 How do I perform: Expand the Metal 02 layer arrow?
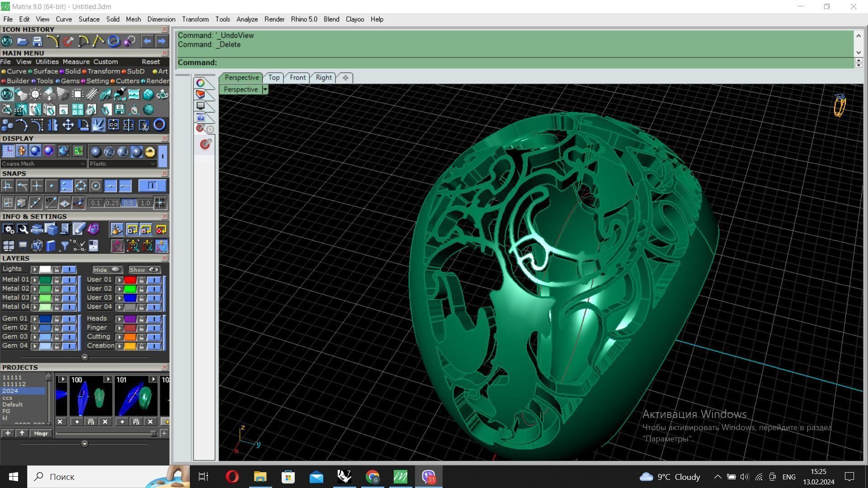coord(35,289)
